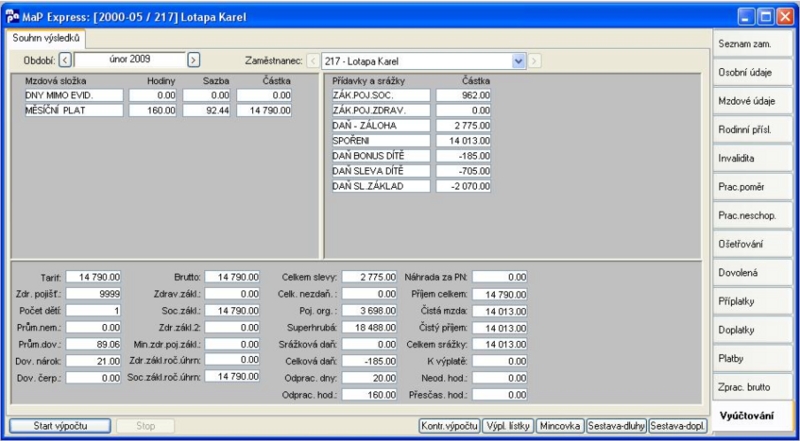
Task: Open Rodinní přísl. side tab
Action: 753,130
